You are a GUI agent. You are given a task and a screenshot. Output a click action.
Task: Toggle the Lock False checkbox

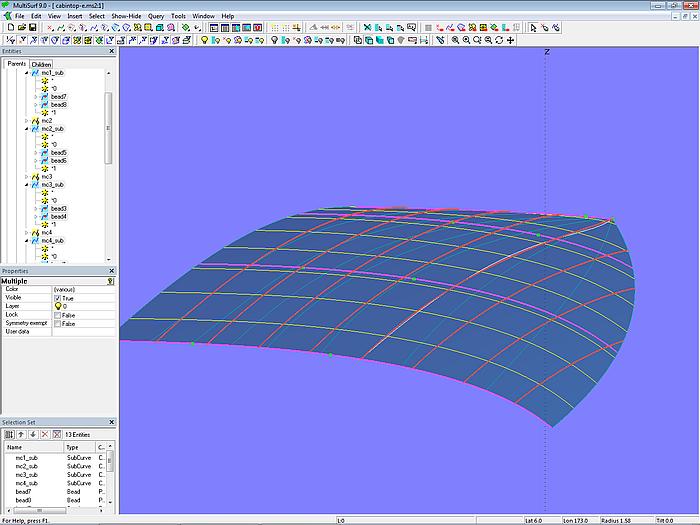click(x=57, y=315)
